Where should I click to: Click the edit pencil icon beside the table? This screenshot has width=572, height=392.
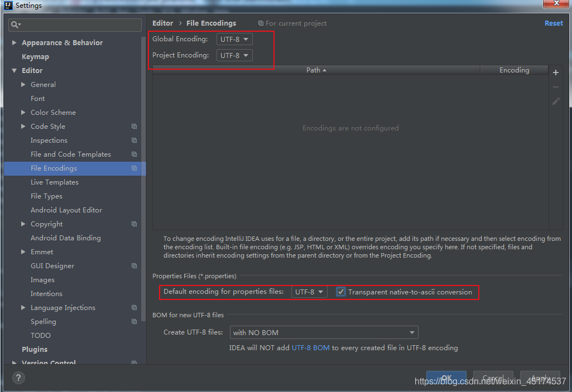[556, 101]
